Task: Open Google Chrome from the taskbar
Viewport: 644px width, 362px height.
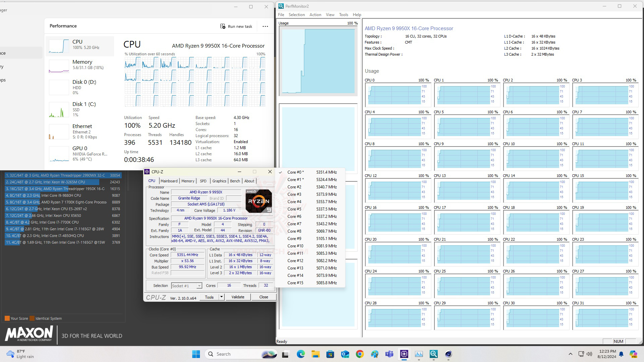Action: (360, 354)
